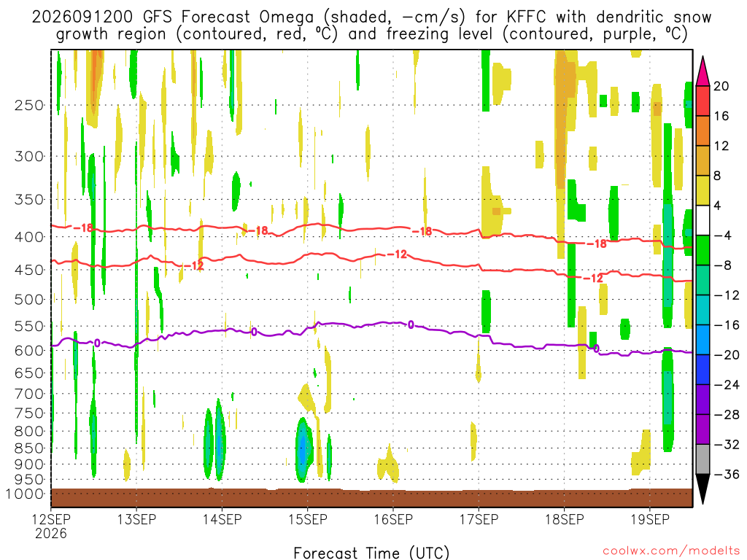Click the chart title text

[371, 26]
